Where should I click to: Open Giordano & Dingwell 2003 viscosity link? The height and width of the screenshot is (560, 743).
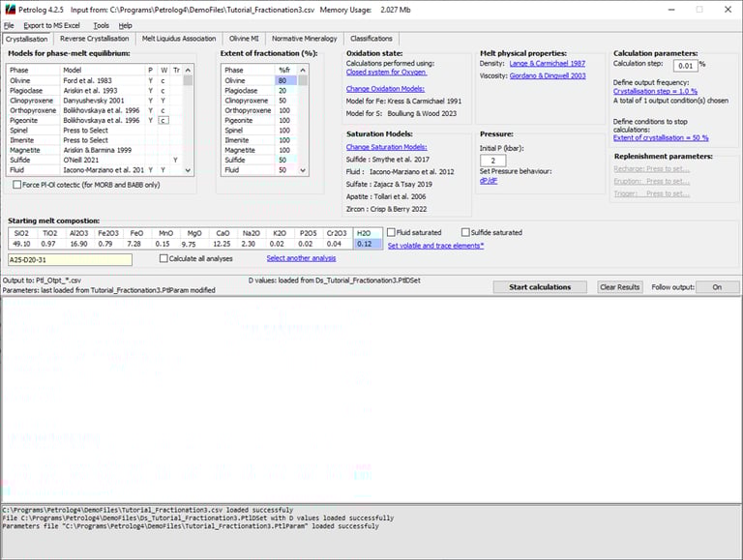[548, 75]
